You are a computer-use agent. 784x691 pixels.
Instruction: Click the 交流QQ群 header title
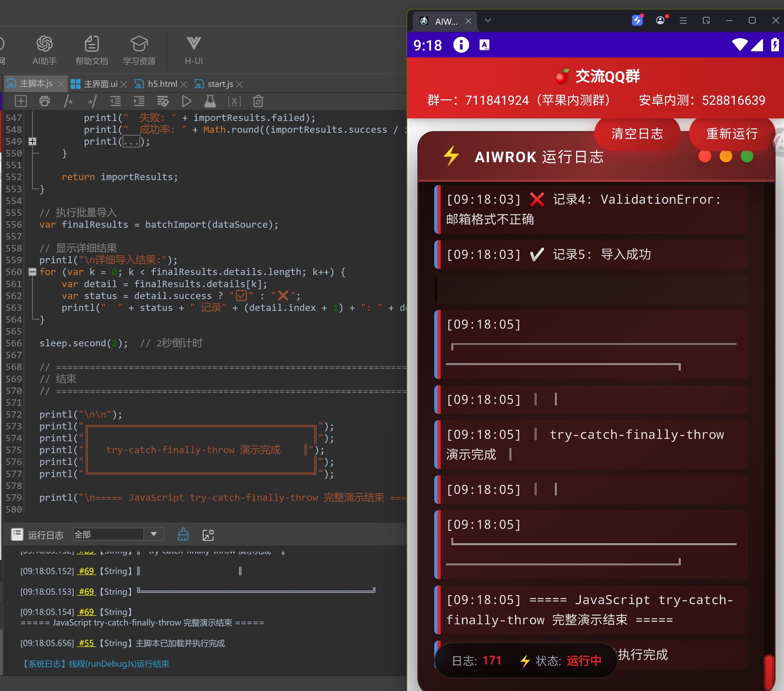click(608, 76)
